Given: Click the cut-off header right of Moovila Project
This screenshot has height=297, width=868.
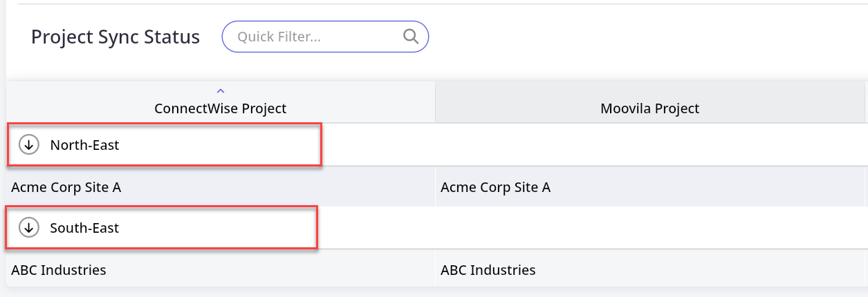Looking at the screenshot, I should (x=867, y=108).
